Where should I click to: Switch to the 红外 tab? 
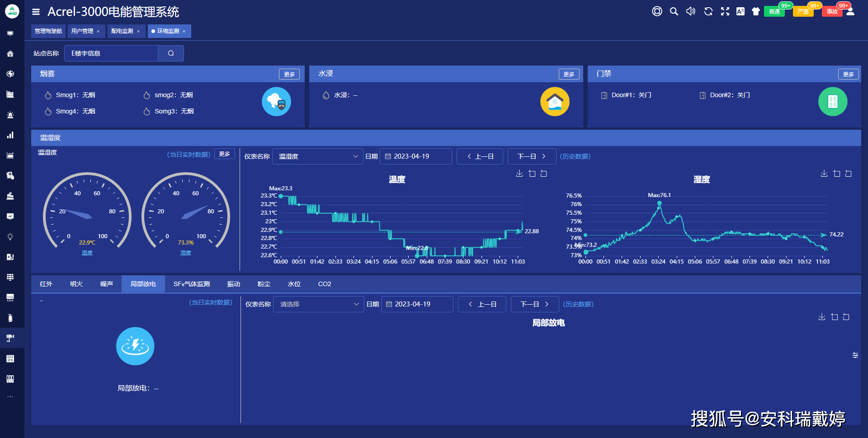click(46, 284)
